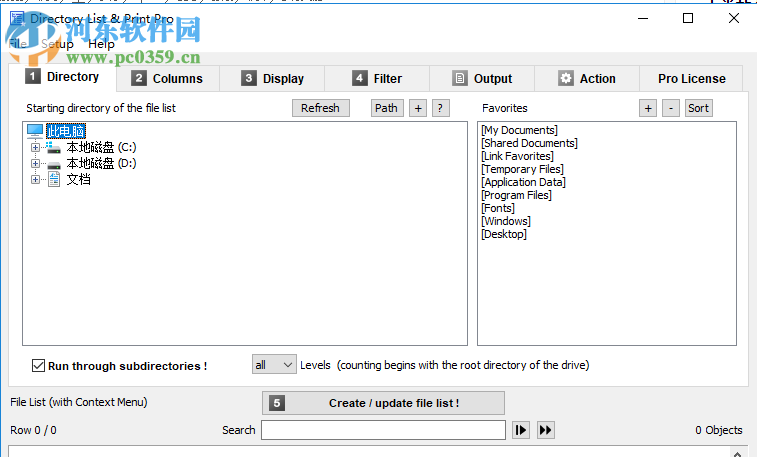
Task: Open the Setup menu
Action: click(x=57, y=44)
